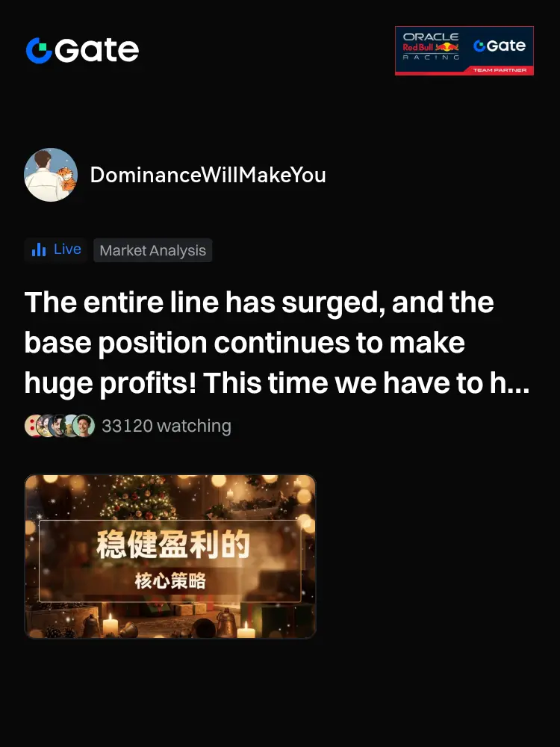Click the Red Bull bulls emblem

tap(447, 46)
